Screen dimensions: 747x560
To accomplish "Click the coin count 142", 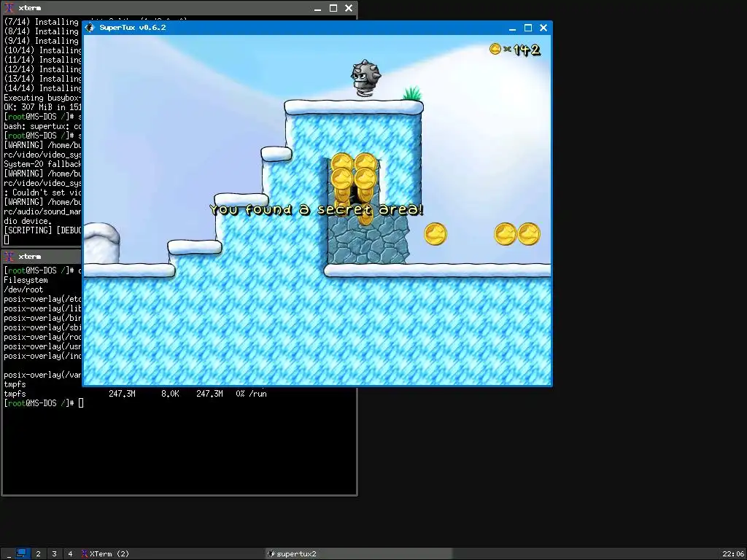I will 527,50.
